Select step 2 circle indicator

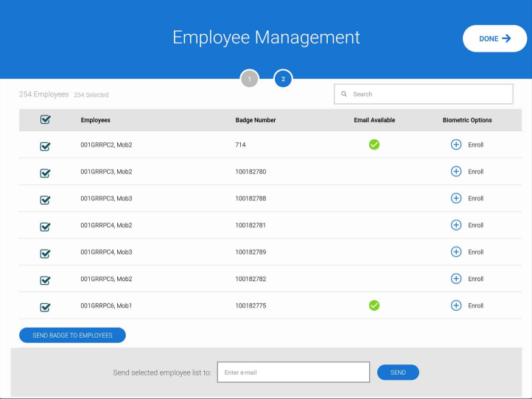(x=283, y=78)
